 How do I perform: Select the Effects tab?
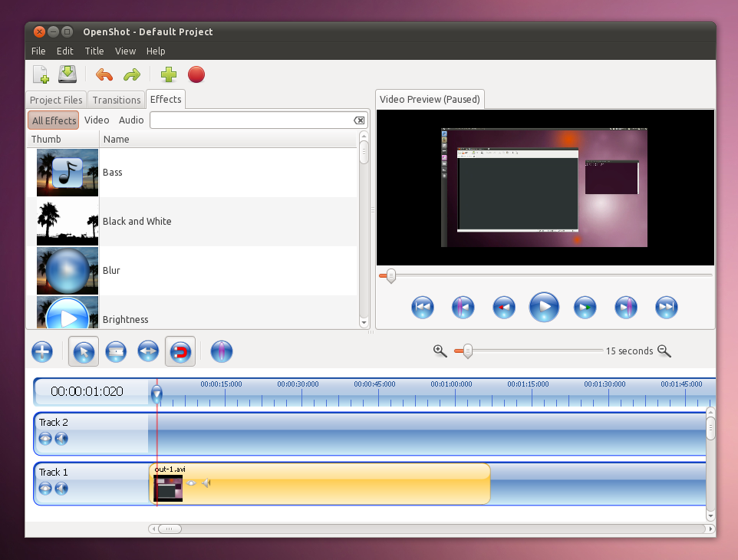click(166, 99)
